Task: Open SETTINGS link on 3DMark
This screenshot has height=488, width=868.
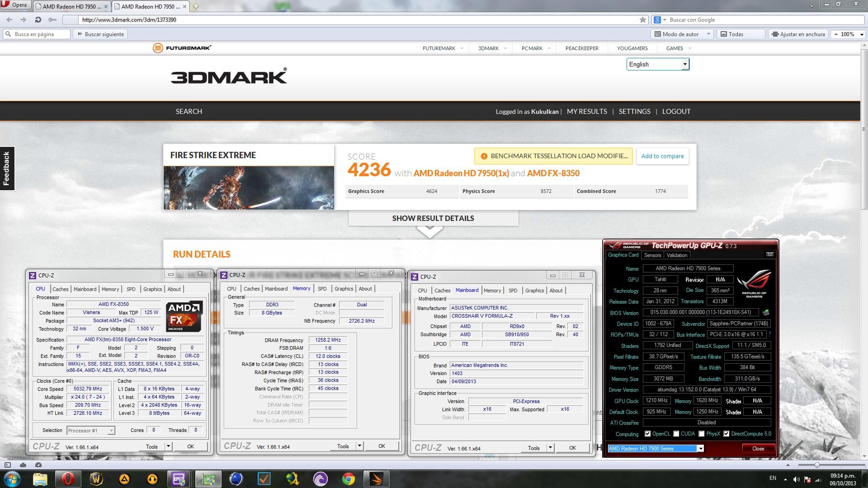Action: [x=634, y=112]
